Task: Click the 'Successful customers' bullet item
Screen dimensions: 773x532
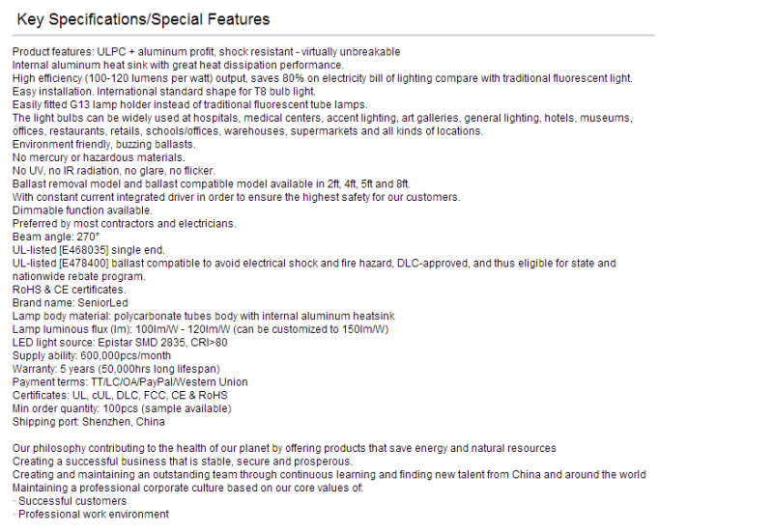Action: pyautogui.click(x=70, y=501)
